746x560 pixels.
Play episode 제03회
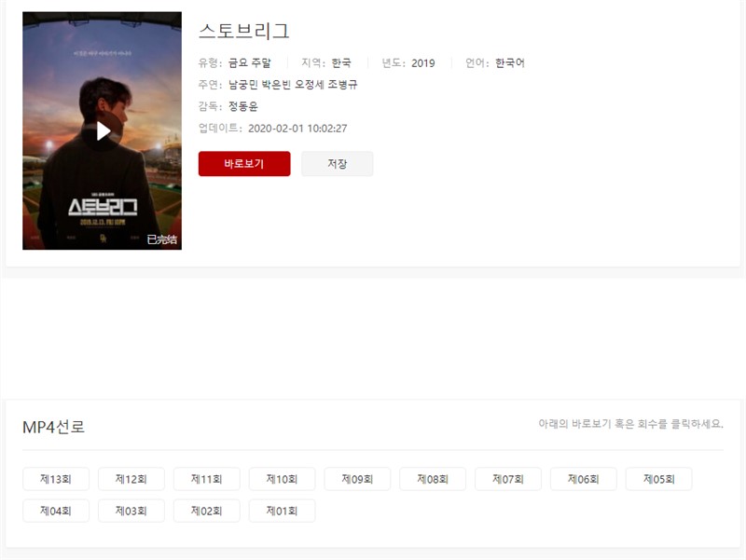tap(131, 511)
